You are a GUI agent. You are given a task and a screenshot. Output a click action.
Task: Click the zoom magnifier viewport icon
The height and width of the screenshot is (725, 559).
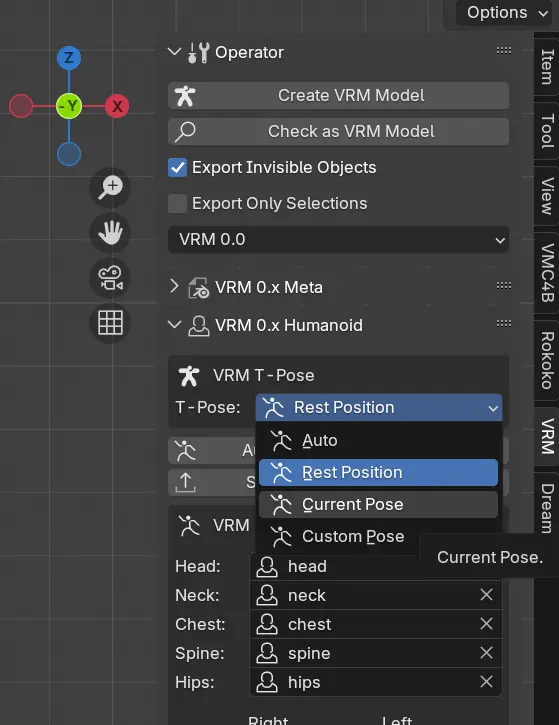(x=110, y=188)
